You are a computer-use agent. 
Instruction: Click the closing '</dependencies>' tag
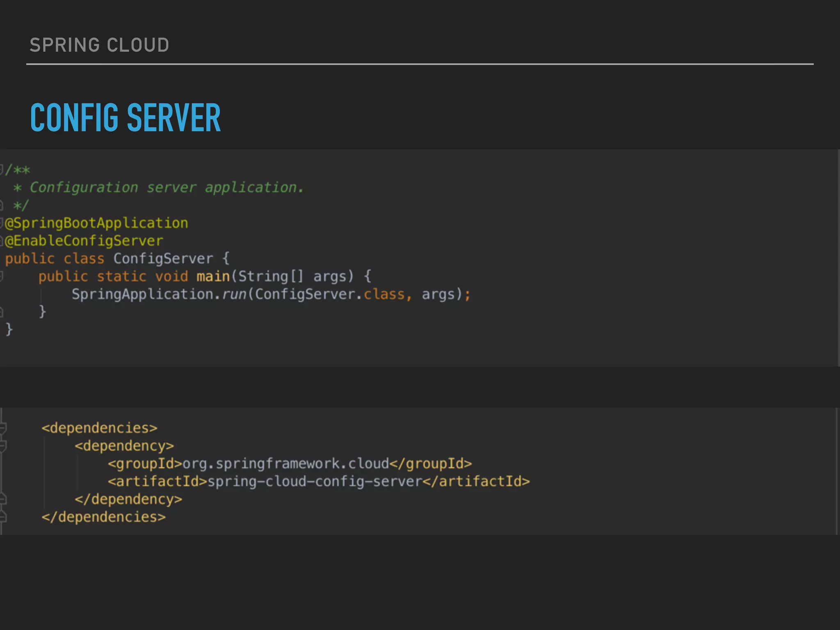[103, 517]
